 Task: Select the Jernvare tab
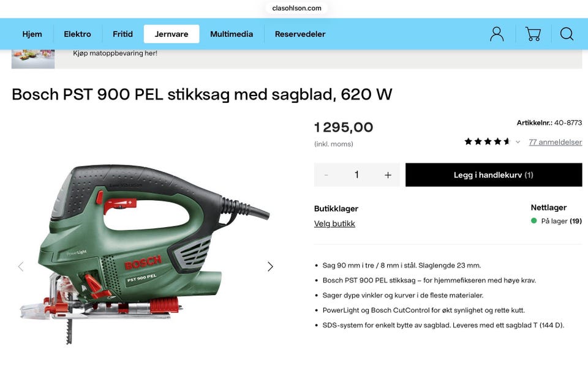(x=171, y=34)
